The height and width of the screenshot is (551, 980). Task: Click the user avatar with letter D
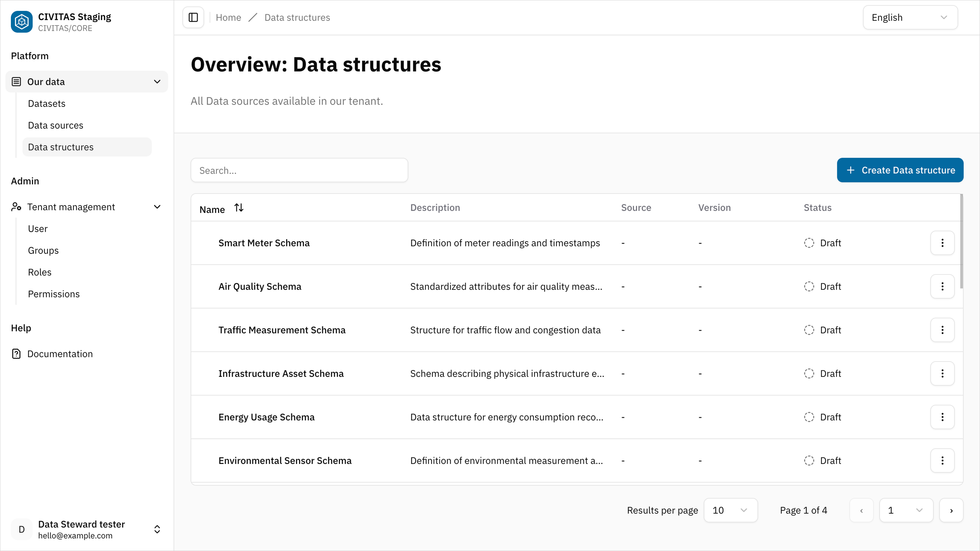21,529
